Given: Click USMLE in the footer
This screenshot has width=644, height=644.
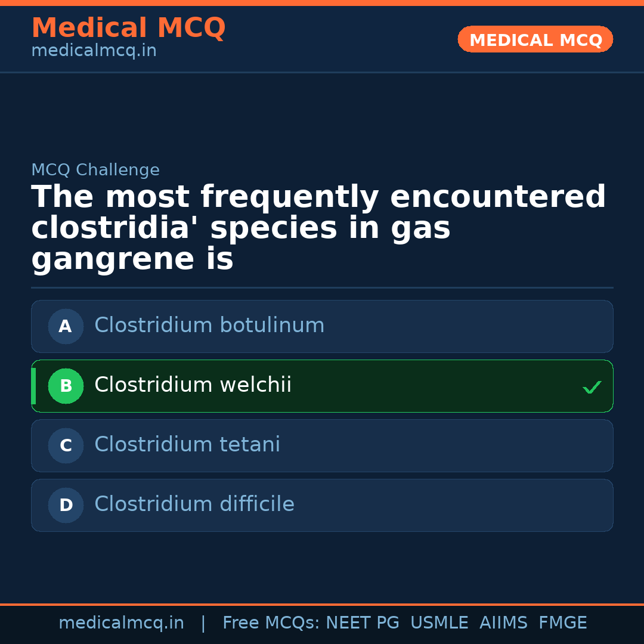Looking at the screenshot, I should coord(439,623).
